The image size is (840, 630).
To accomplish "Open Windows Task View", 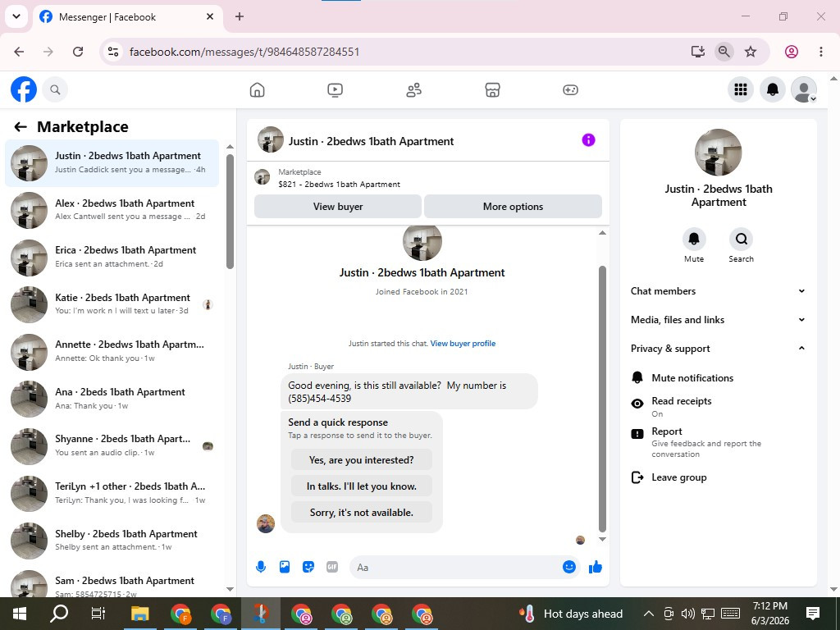I will tap(98, 614).
